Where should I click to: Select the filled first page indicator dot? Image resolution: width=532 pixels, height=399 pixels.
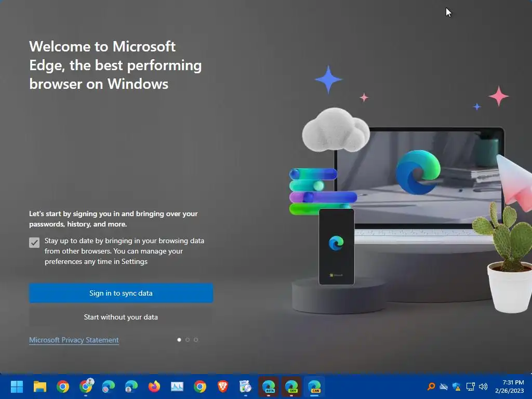pyautogui.click(x=179, y=340)
